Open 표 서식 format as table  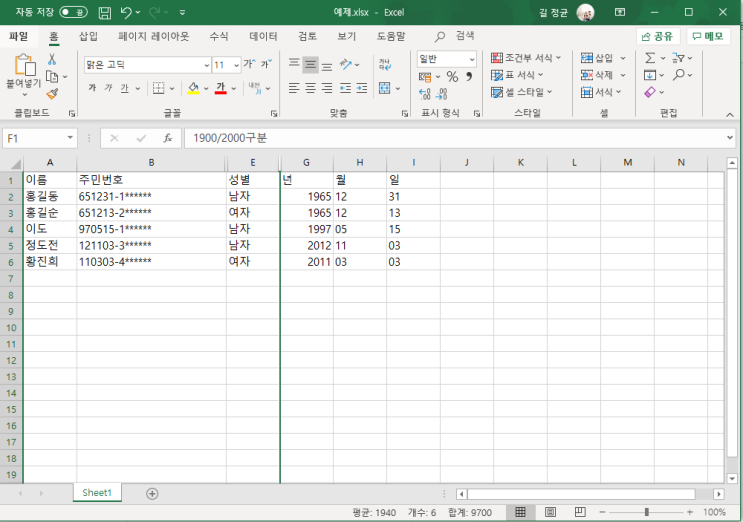pyautogui.click(x=517, y=75)
